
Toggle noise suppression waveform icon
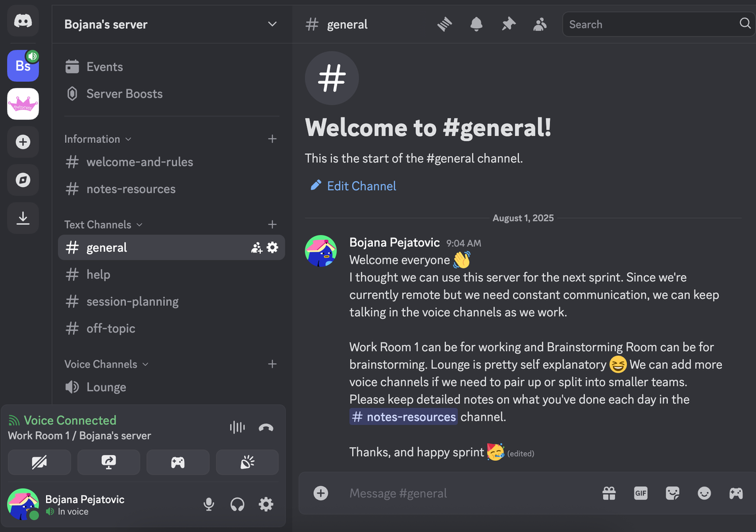238,427
